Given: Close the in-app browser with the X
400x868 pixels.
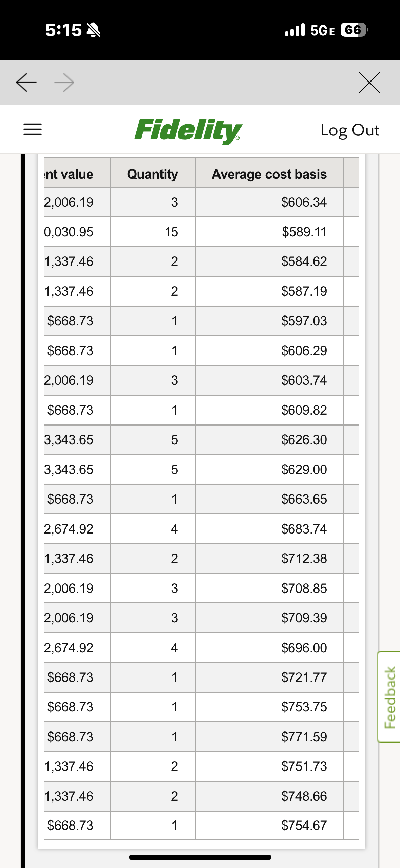Looking at the screenshot, I should click(x=369, y=83).
